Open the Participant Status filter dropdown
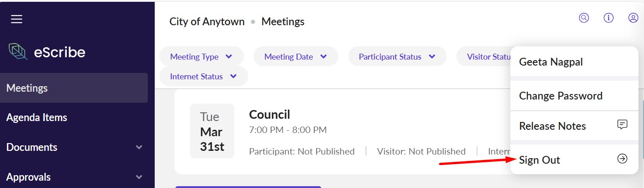 tap(397, 57)
